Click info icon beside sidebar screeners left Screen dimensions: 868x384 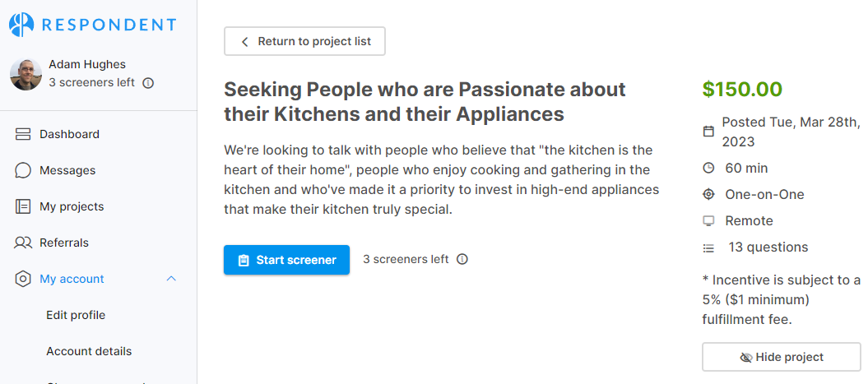(148, 83)
